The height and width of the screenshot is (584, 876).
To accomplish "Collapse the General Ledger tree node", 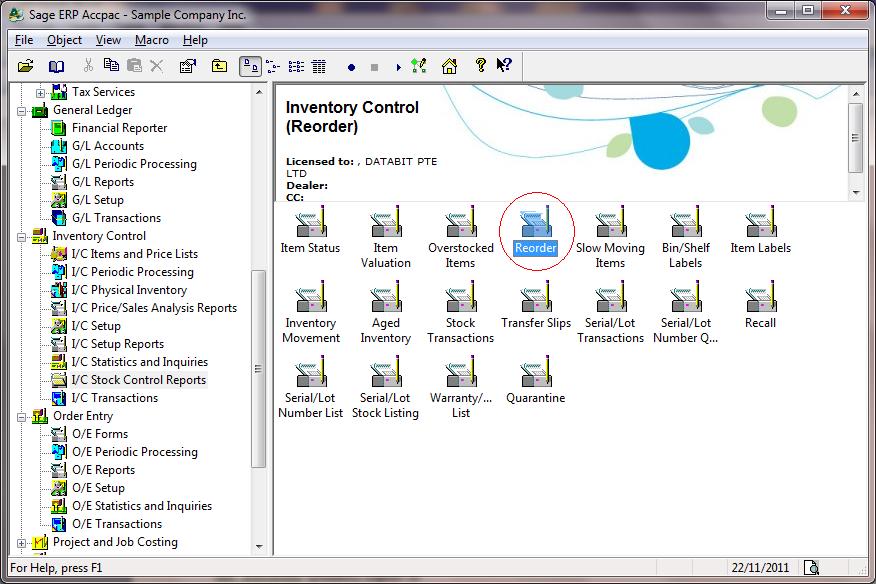I will [x=21, y=111].
